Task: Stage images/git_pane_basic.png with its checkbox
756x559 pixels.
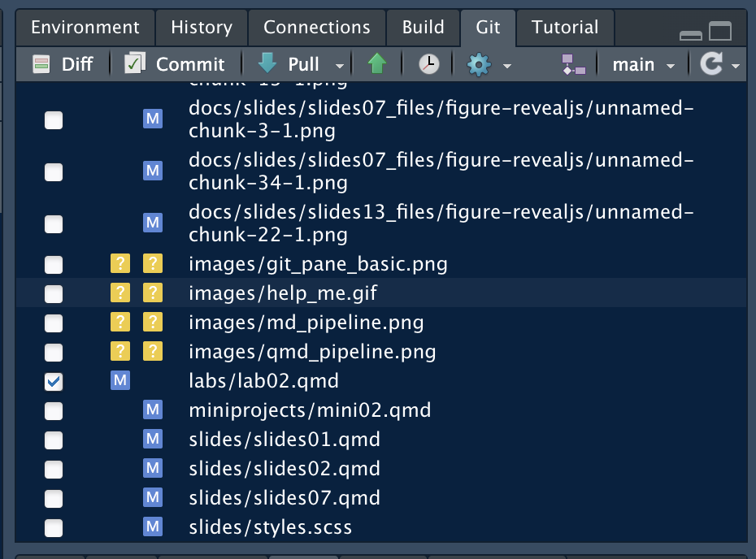Action: [x=54, y=264]
